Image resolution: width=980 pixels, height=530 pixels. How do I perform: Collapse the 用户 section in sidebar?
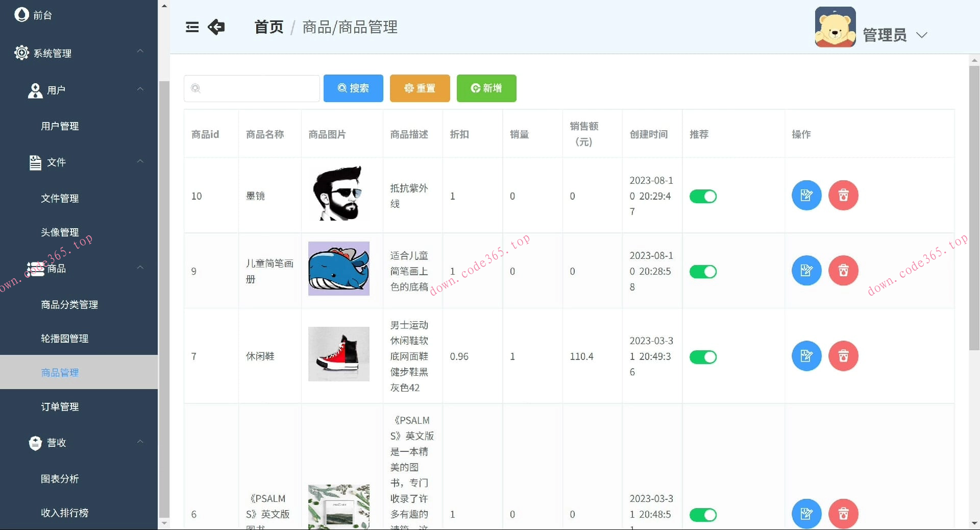click(140, 89)
